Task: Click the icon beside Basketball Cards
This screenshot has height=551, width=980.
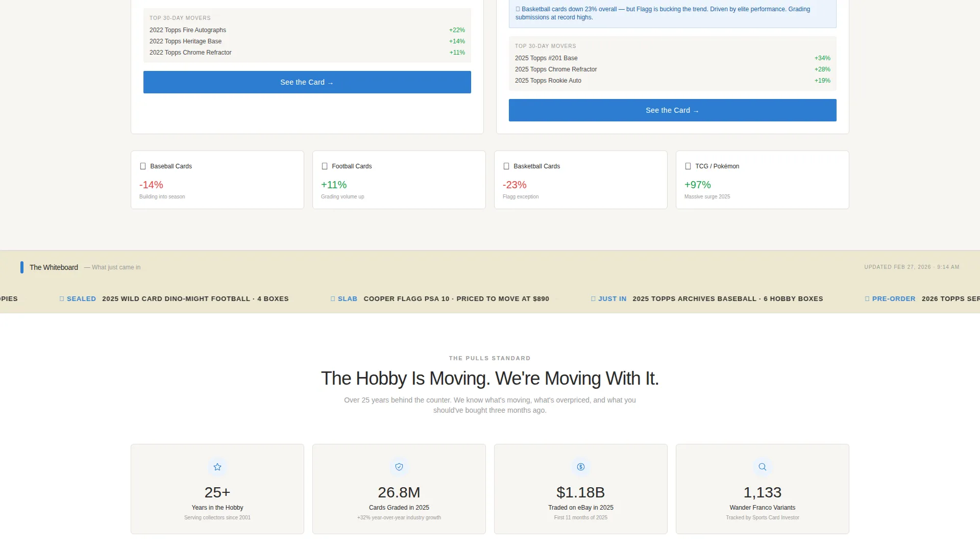Action: click(506, 166)
